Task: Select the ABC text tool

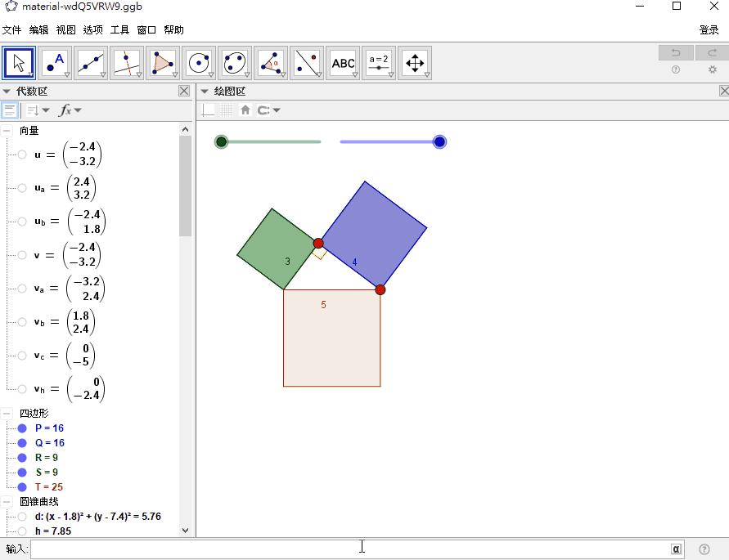Action: [x=343, y=62]
